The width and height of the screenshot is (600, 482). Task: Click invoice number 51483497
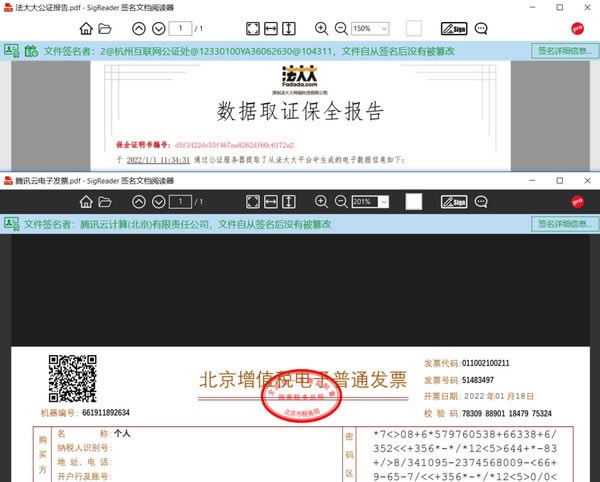click(x=478, y=380)
